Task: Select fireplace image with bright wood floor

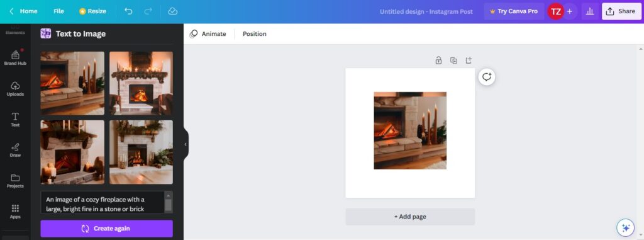Action: [141, 152]
